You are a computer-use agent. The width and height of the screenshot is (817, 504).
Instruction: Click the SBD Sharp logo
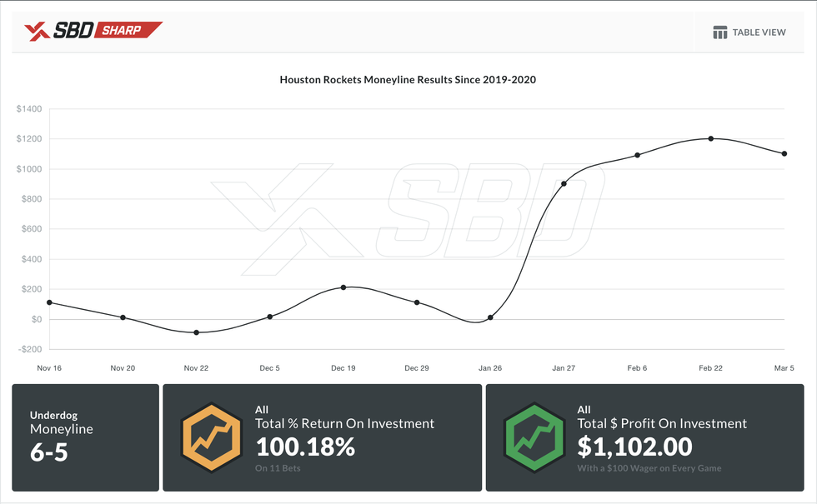pos(93,31)
